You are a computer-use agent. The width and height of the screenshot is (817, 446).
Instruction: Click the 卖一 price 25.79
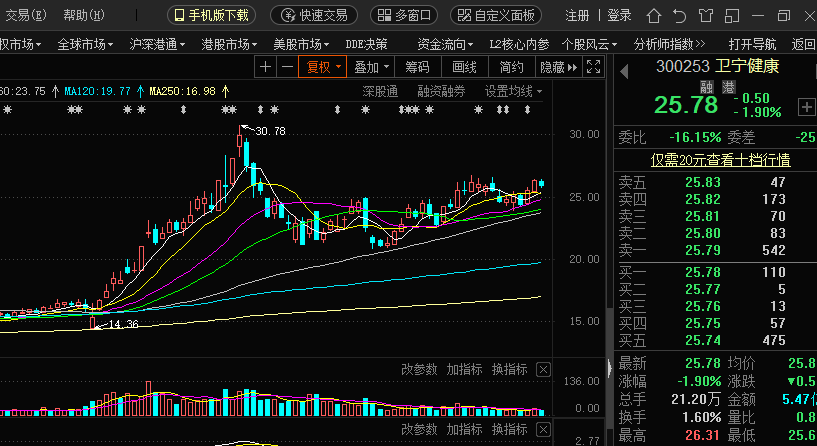[703, 251]
